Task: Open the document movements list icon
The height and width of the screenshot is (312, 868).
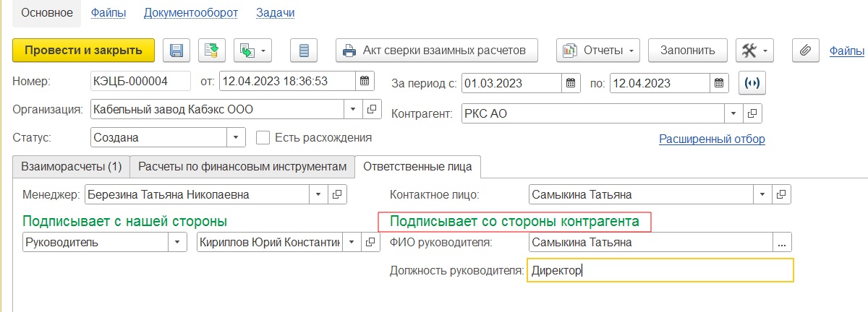Action: (304, 51)
